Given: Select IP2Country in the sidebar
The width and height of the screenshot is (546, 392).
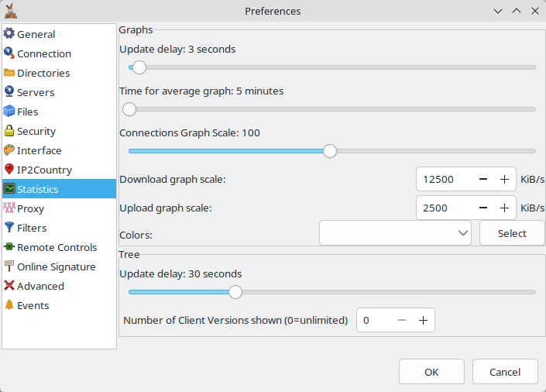Looking at the screenshot, I should [59, 170].
